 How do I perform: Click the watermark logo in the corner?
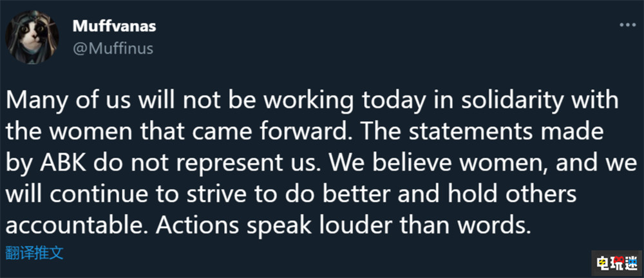click(x=617, y=263)
